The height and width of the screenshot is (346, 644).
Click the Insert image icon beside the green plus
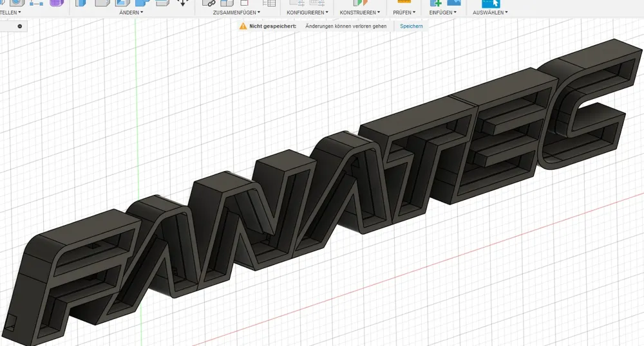[x=454, y=3]
